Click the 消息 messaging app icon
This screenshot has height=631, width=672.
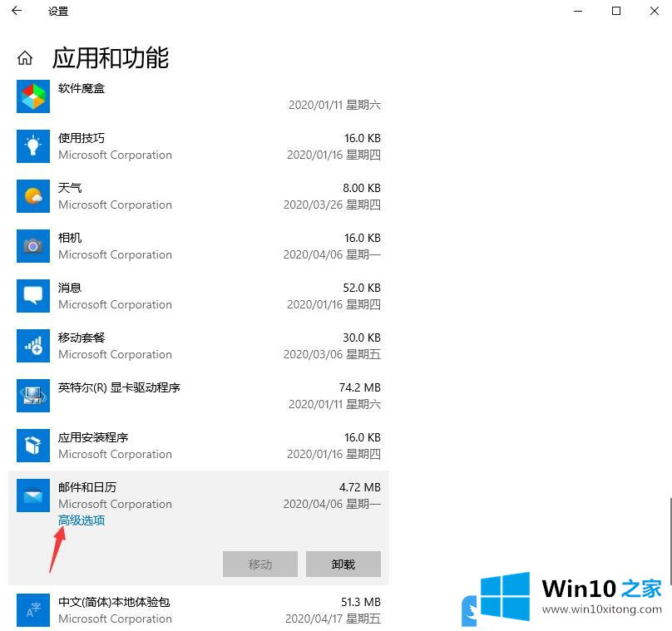(x=33, y=296)
